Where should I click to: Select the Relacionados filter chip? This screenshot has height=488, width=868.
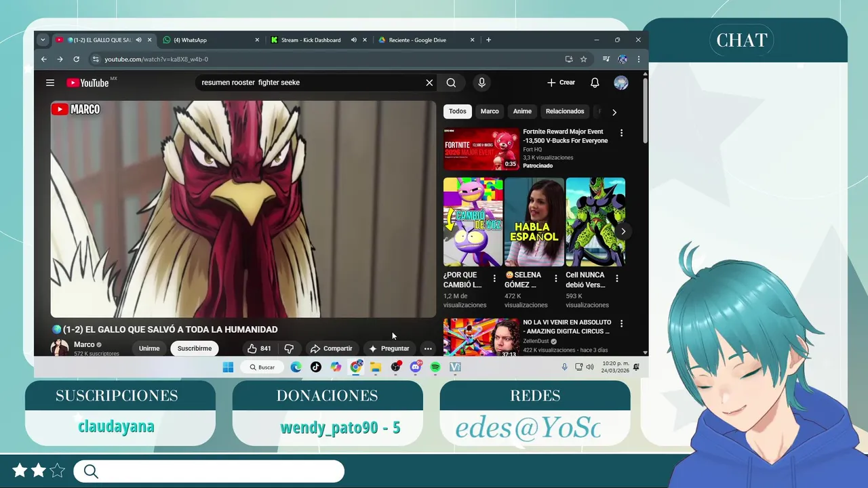coord(565,111)
